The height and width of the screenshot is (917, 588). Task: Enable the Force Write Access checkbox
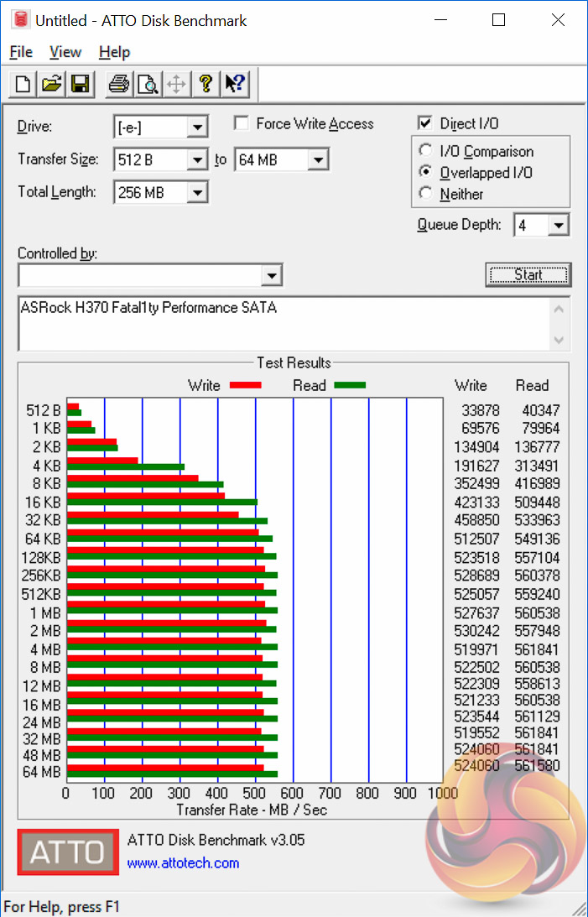pyautogui.click(x=241, y=123)
